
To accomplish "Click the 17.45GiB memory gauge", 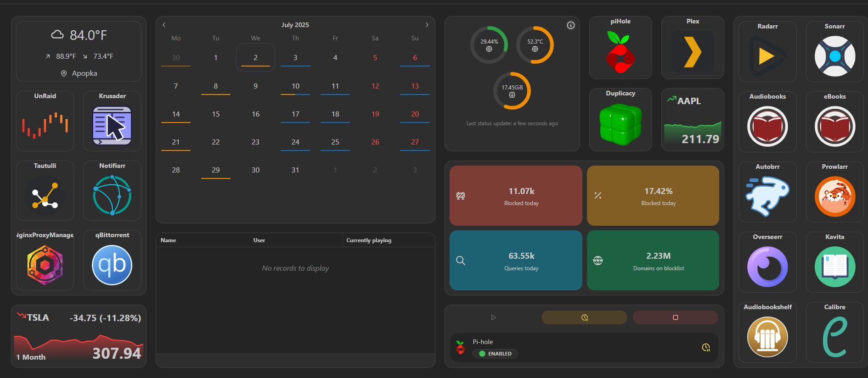I will click(x=512, y=90).
